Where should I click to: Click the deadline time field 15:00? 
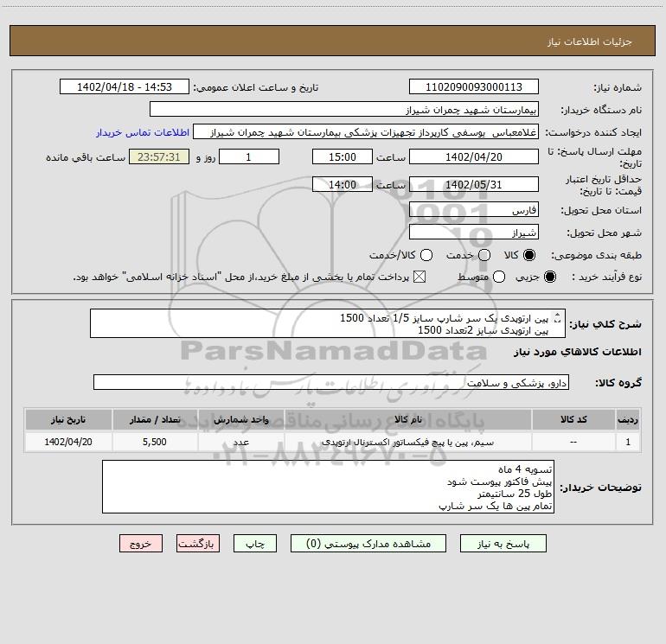click(x=343, y=156)
